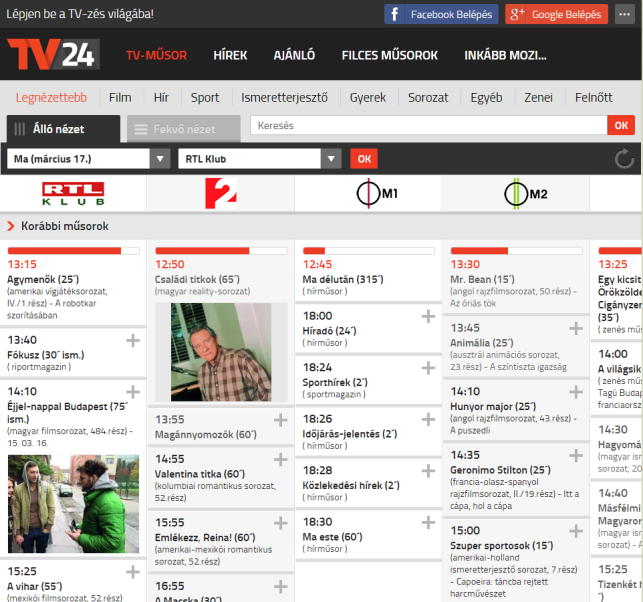Click Mr. Bean 13:30 progress bar
Image resolution: width=643 pixels, height=602 pixels.
click(x=516, y=251)
